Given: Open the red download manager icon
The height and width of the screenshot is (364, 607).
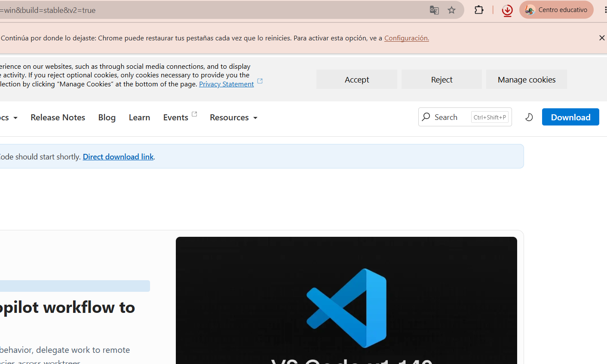Looking at the screenshot, I should 507,10.
